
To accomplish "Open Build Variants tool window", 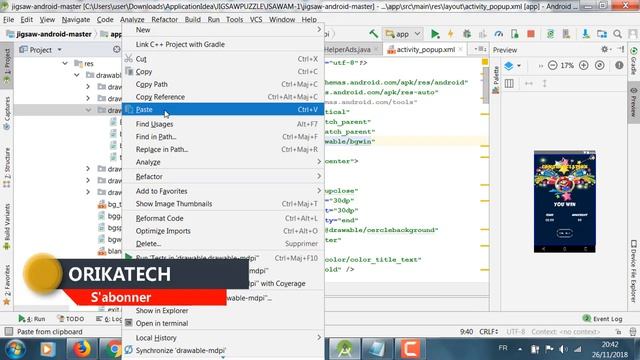I will click(x=7, y=227).
